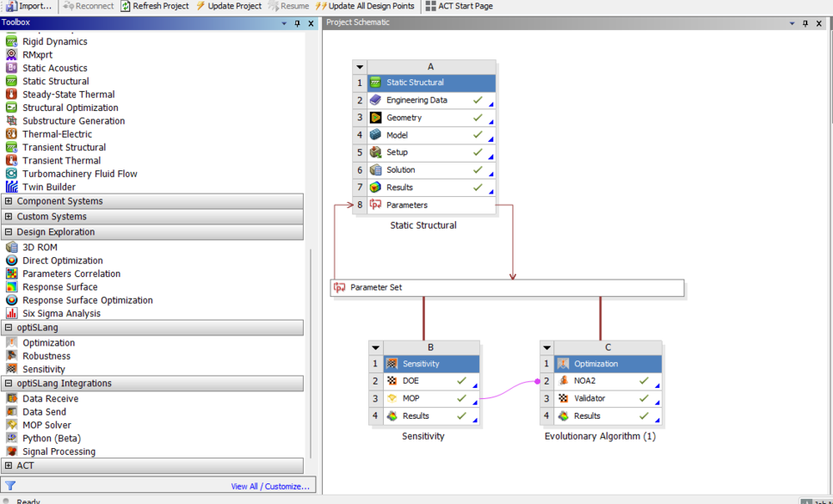Pin the Project Schematic panel
The width and height of the screenshot is (833, 504).
(x=805, y=23)
